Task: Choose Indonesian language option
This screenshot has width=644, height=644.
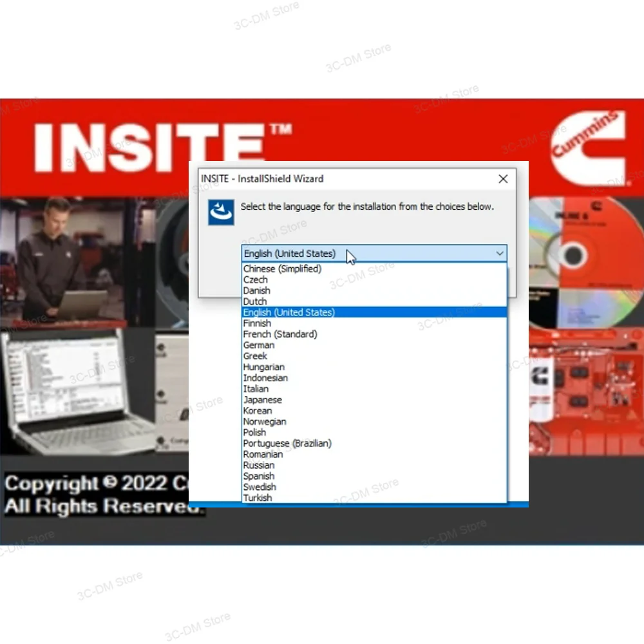Action: [x=374, y=378]
